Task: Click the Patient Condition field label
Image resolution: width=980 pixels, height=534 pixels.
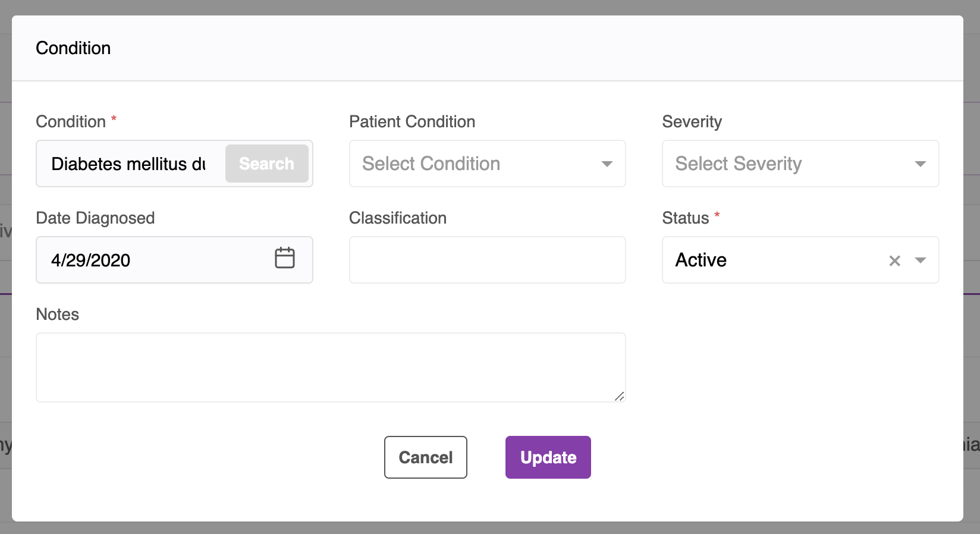Action: (x=412, y=122)
